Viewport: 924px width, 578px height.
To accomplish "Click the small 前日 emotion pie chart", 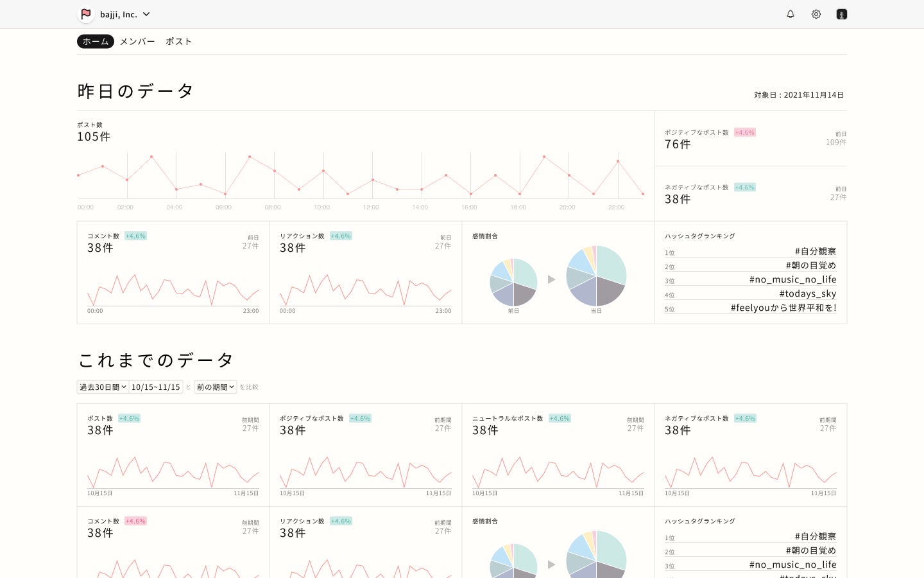I will (513, 282).
